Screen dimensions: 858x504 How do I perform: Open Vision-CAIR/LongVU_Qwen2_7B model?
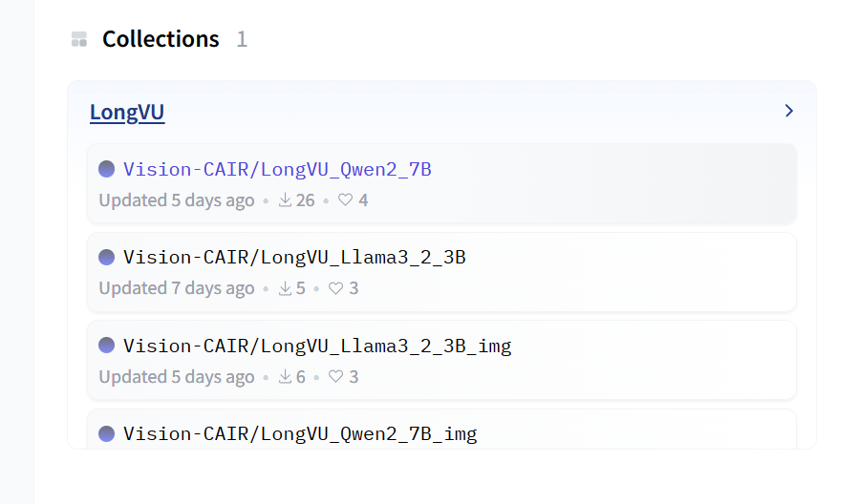pos(277,170)
